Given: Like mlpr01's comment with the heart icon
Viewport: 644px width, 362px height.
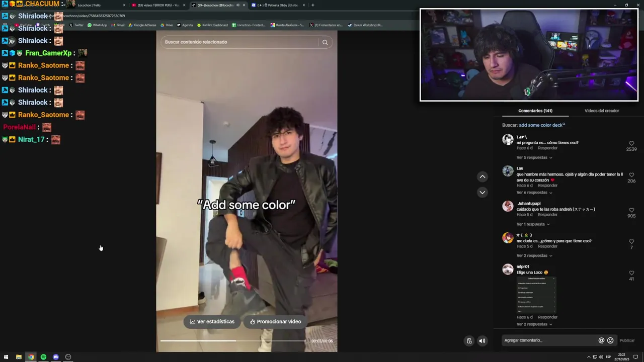Looking at the screenshot, I should (631, 273).
